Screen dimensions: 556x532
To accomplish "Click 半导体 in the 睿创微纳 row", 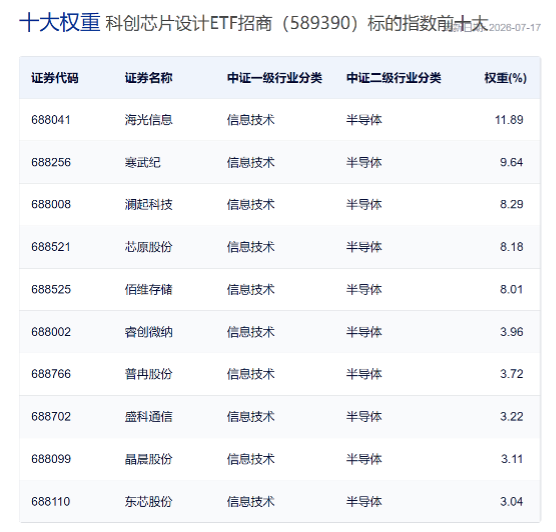I will click(364, 332).
